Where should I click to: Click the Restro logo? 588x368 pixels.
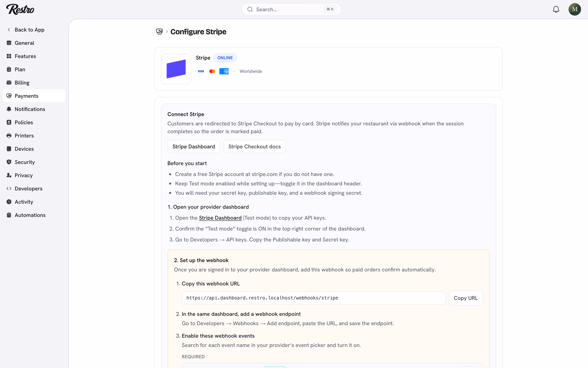[20, 9]
